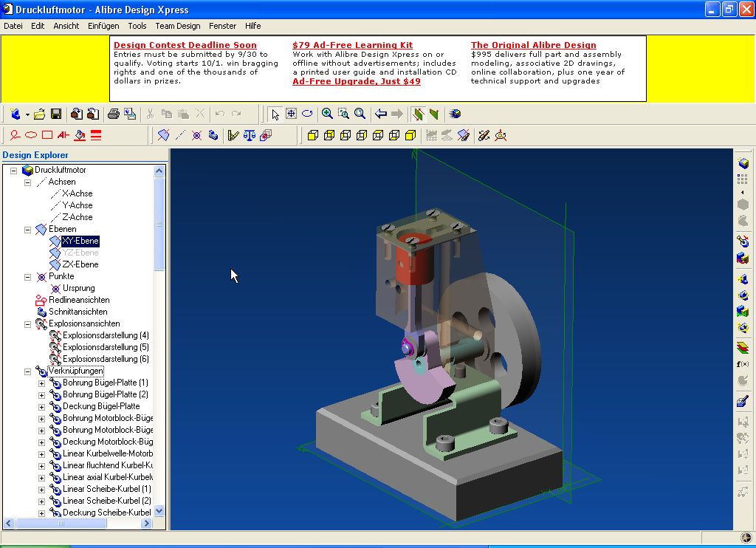This screenshot has width=756, height=548.
Task: Open the red line thickness icon
Action: click(x=96, y=136)
